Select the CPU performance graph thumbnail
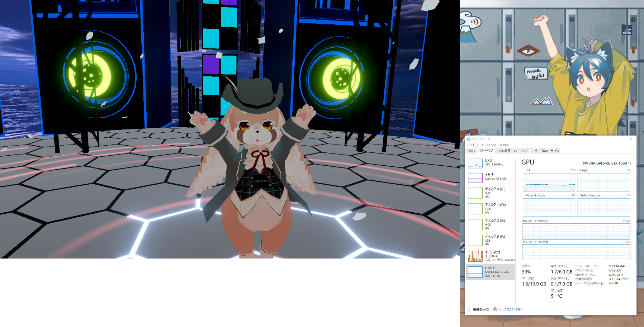The image size is (644, 327). [475, 163]
